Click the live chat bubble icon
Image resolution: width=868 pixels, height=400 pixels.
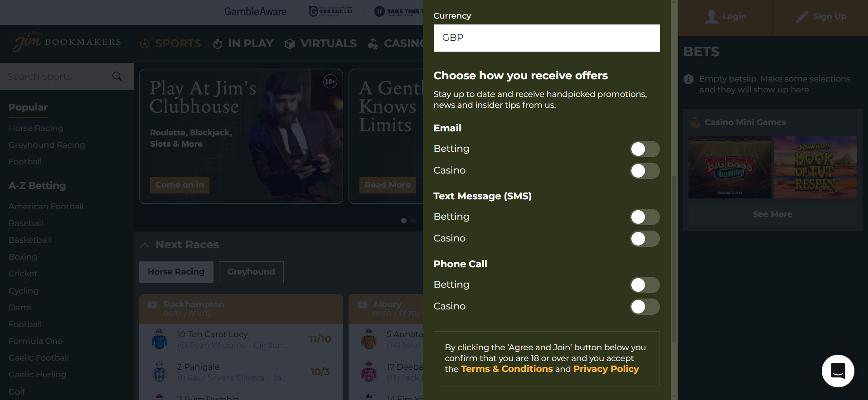tap(838, 371)
